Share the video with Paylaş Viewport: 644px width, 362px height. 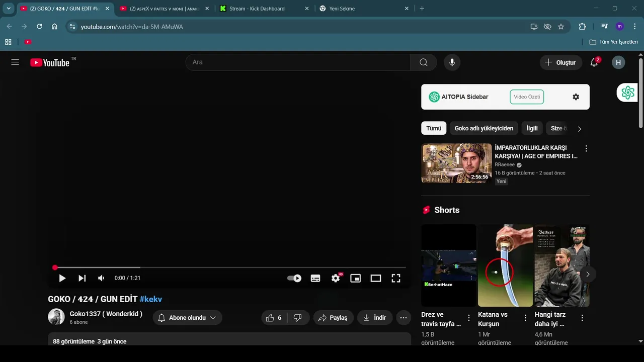(334, 318)
